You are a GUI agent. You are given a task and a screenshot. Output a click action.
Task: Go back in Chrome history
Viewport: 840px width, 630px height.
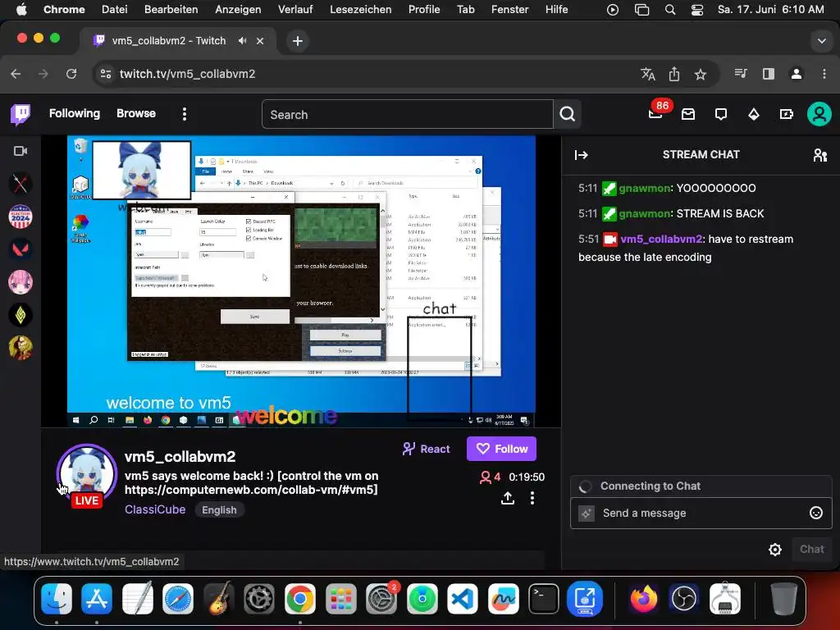16,74
